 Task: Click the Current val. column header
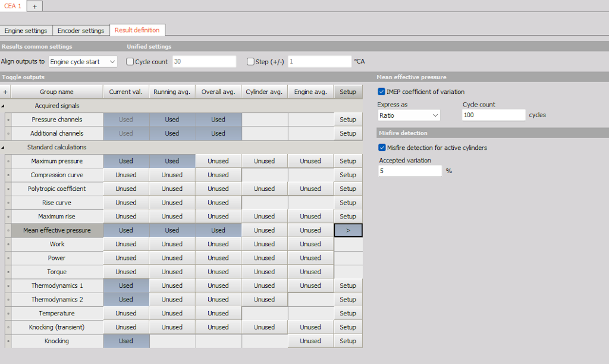[x=126, y=92]
